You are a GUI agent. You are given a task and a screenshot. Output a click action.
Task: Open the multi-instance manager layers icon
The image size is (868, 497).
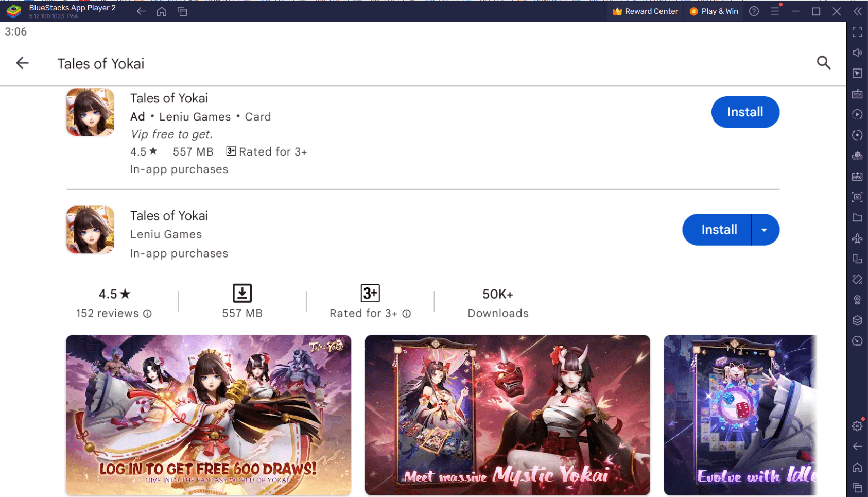(857, 320)
